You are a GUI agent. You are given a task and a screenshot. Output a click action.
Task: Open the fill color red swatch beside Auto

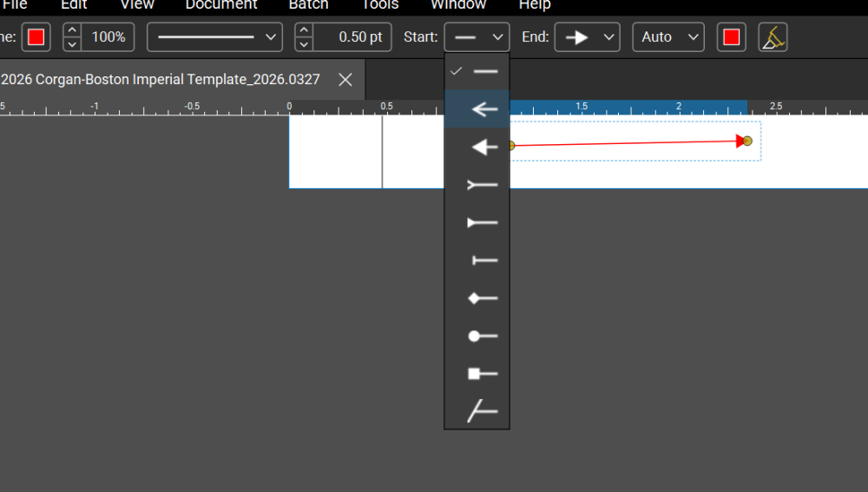731,37
